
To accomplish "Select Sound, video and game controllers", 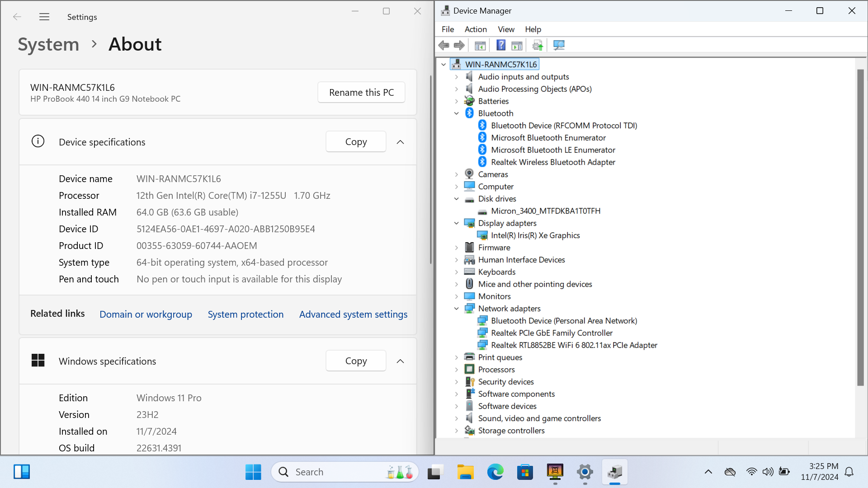I will [539, 418].
